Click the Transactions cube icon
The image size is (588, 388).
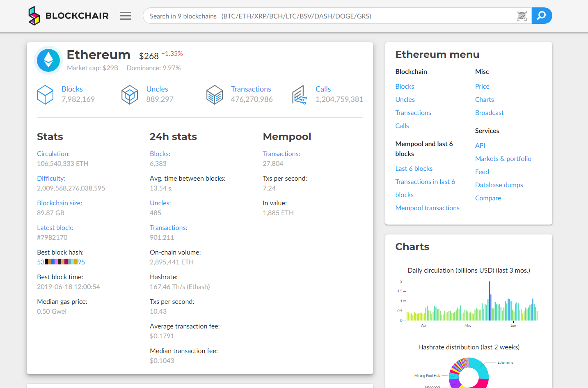215,94
